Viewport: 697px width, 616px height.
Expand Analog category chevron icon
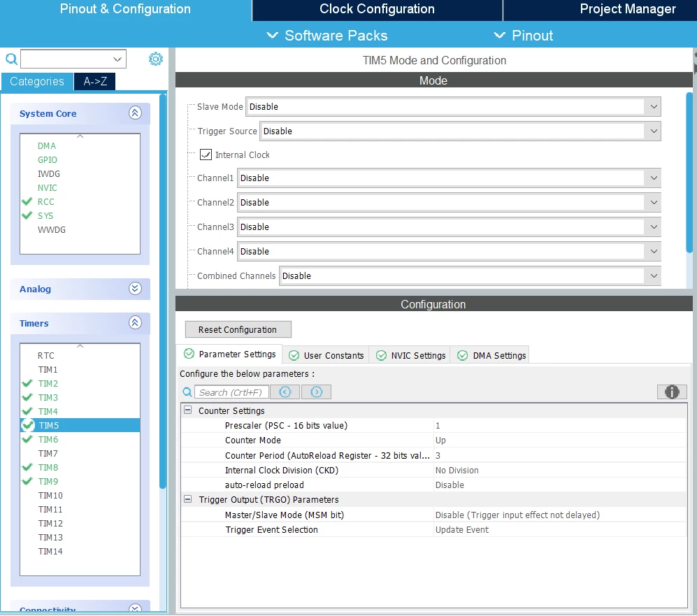pos(135,289)
